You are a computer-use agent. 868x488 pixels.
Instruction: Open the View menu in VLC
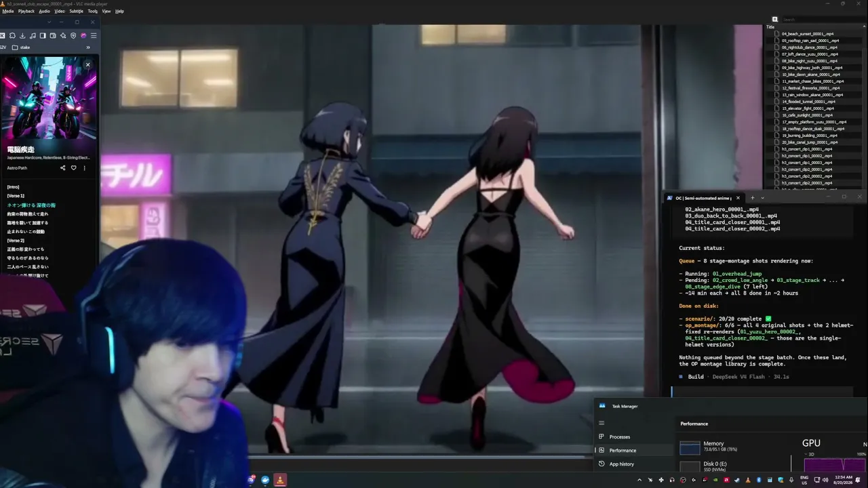[106, 12]
